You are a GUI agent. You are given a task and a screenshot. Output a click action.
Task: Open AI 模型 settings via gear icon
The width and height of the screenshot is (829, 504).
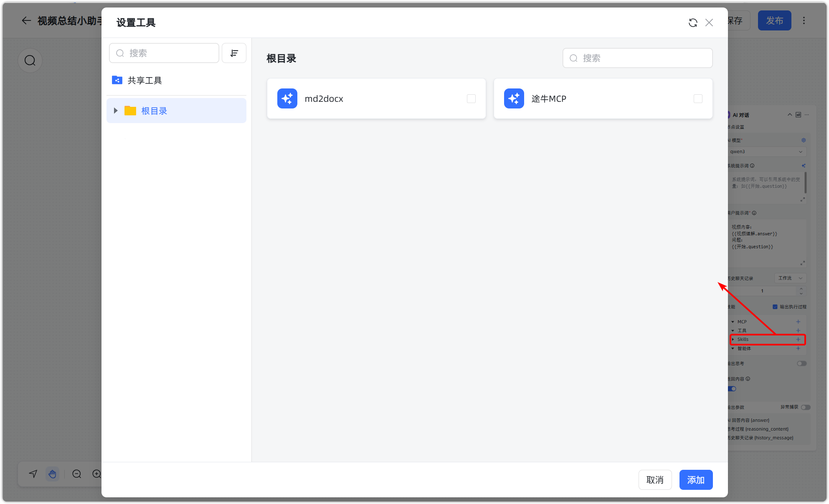click(803, 140)
